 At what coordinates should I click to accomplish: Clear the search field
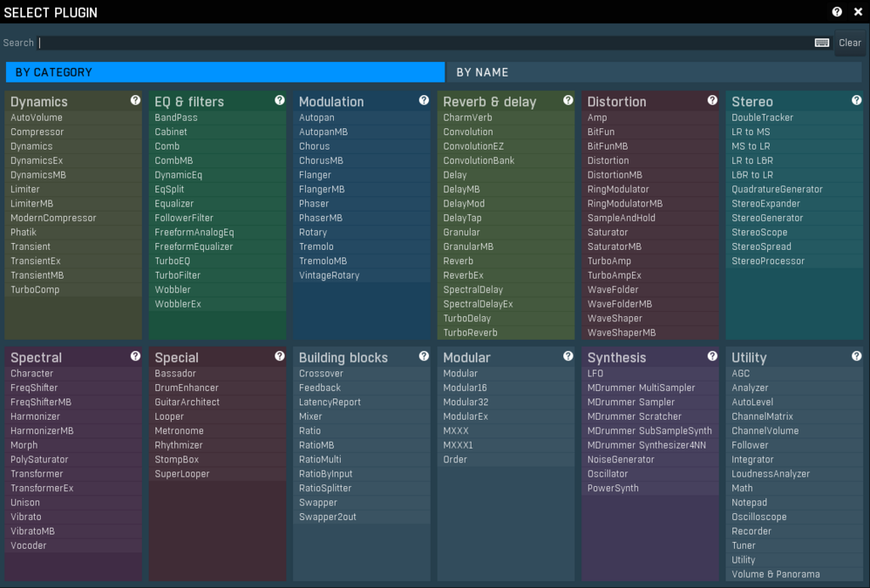850,42
